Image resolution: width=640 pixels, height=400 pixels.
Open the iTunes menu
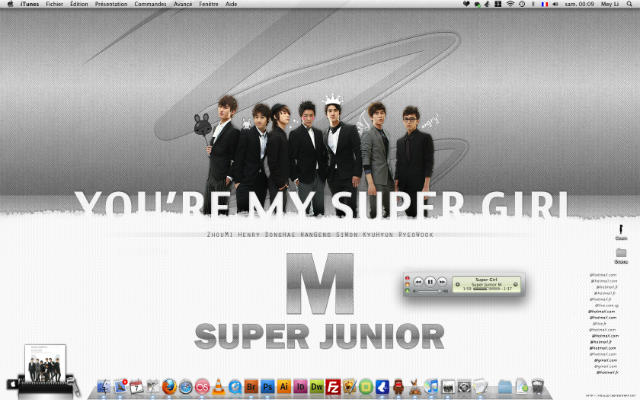30,4
